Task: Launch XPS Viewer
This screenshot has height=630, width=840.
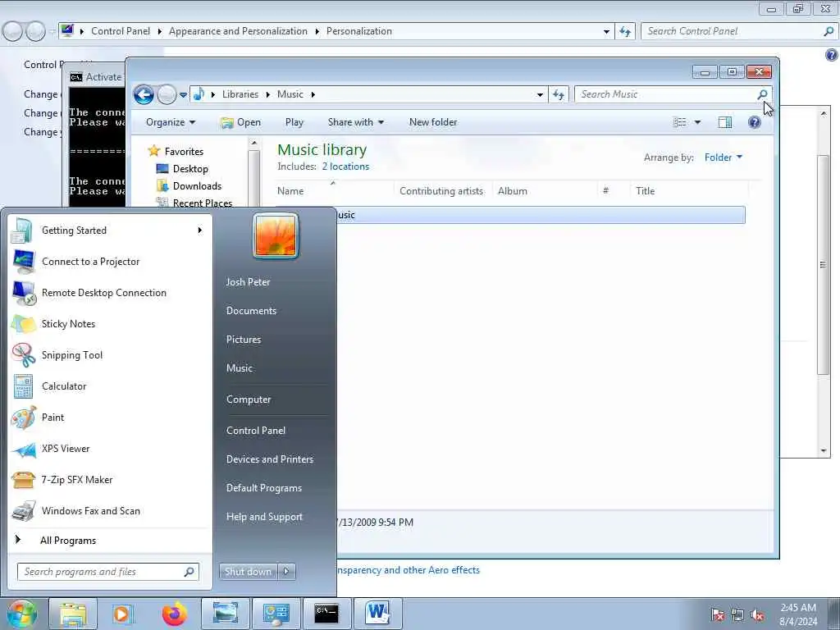Action: click(x=110, y=449)
